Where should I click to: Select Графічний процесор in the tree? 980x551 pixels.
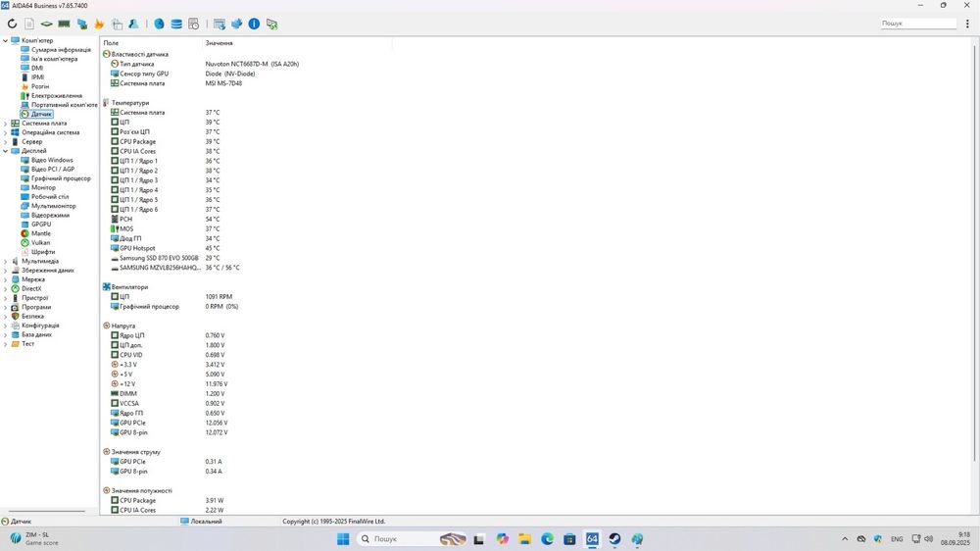[61, 178]
